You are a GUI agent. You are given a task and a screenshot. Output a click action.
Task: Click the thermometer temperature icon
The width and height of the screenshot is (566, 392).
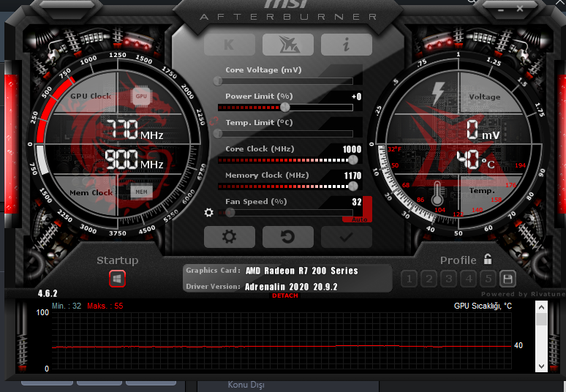437,194
